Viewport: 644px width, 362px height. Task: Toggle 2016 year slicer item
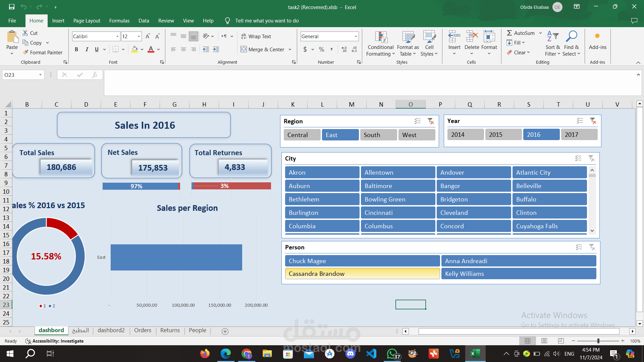pos(541,134)
